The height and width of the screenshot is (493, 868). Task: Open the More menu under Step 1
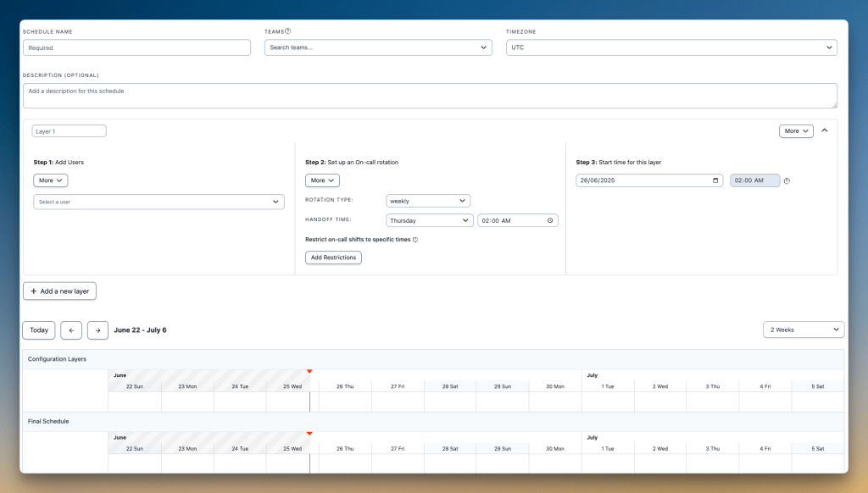[50, 180]
